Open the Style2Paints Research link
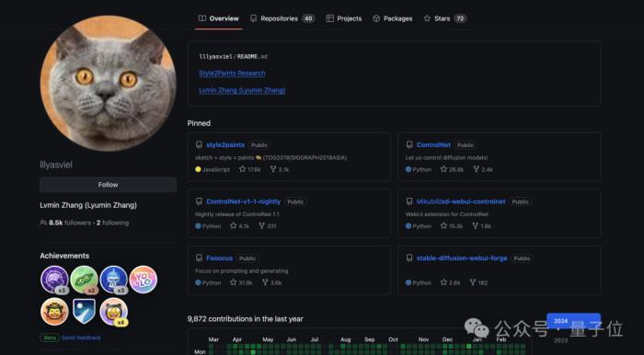644x355 pixels. click(232, 73)
